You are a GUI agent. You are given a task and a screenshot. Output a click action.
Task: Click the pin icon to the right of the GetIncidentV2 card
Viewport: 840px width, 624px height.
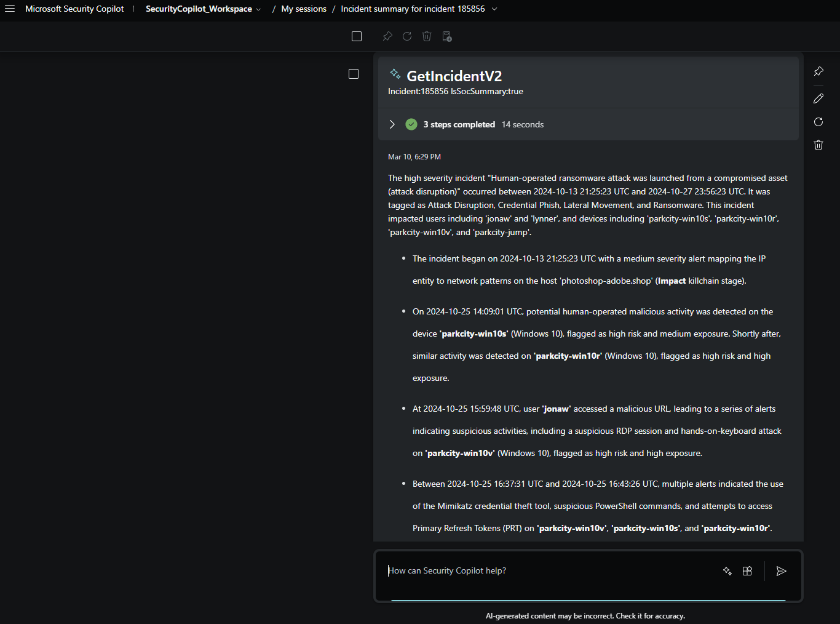point(818,71)
